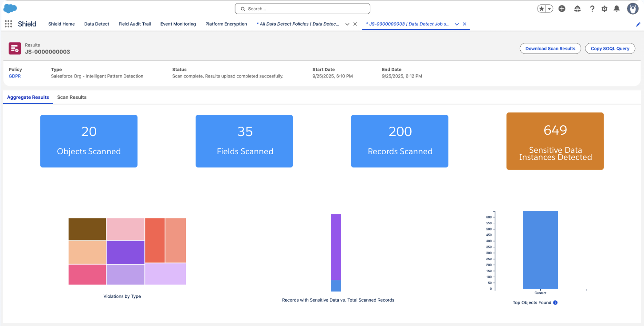The height and width of the screenshot is (326, 644).
Task: Click the Favorites star icon
Action: 542,9
